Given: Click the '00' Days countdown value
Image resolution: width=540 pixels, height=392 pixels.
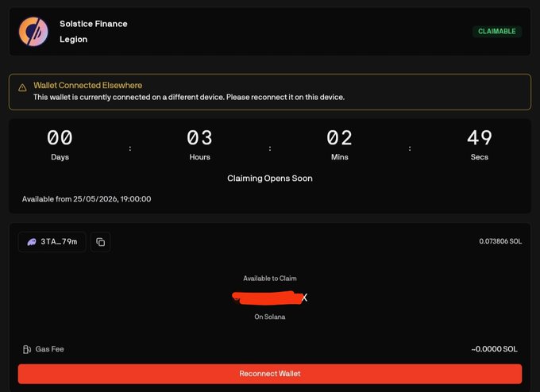Looking at the screenshot, I should (x=60, y=137).
